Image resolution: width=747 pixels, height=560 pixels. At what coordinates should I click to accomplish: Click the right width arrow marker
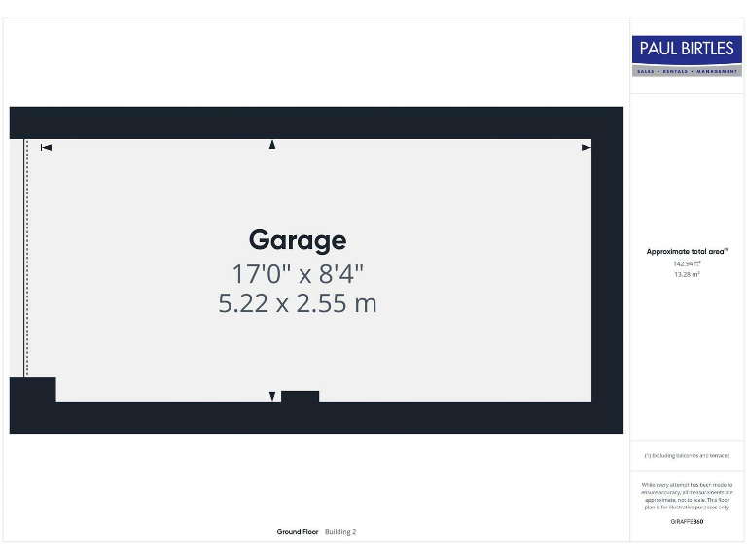[586, 148]
